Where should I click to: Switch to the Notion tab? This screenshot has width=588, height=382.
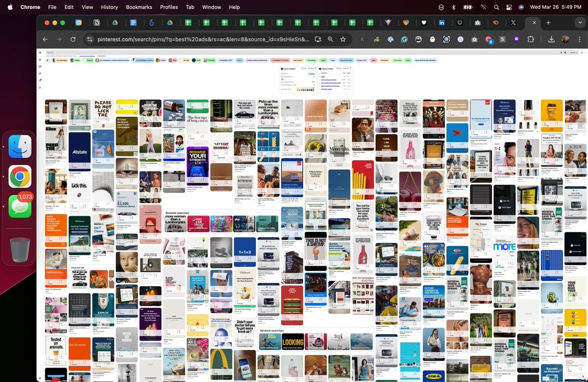pos(97,22)
